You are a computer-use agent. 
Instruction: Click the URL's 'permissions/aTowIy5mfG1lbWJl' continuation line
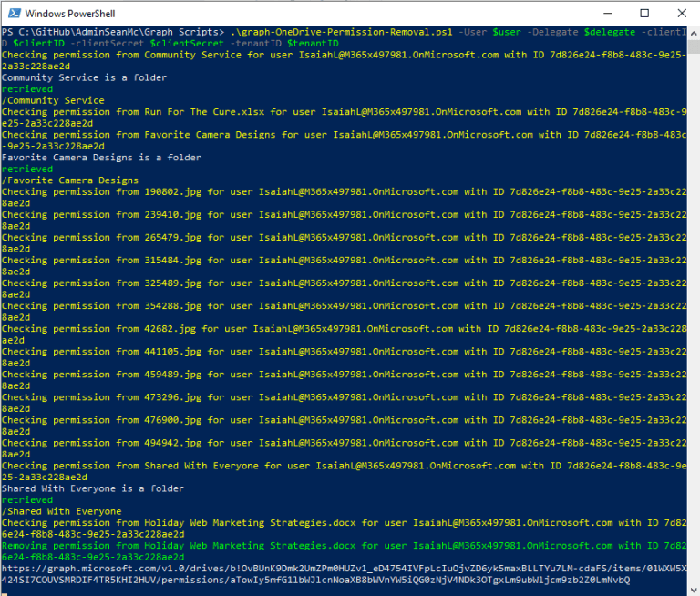(315, 580)
